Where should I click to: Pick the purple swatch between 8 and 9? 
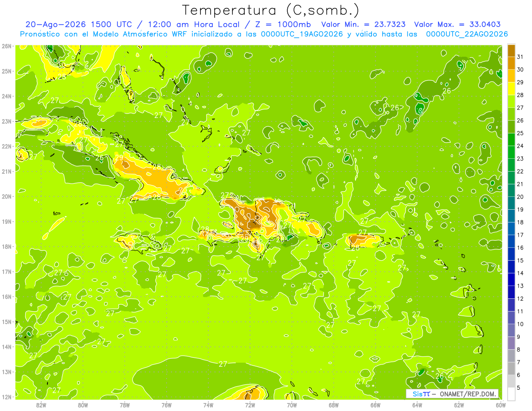tap(512, 343)
